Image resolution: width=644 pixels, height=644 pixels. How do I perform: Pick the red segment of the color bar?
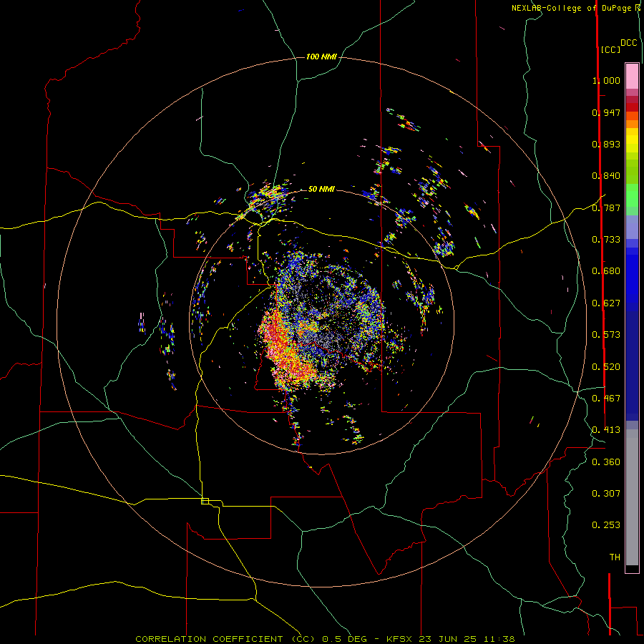coord(632,107)
